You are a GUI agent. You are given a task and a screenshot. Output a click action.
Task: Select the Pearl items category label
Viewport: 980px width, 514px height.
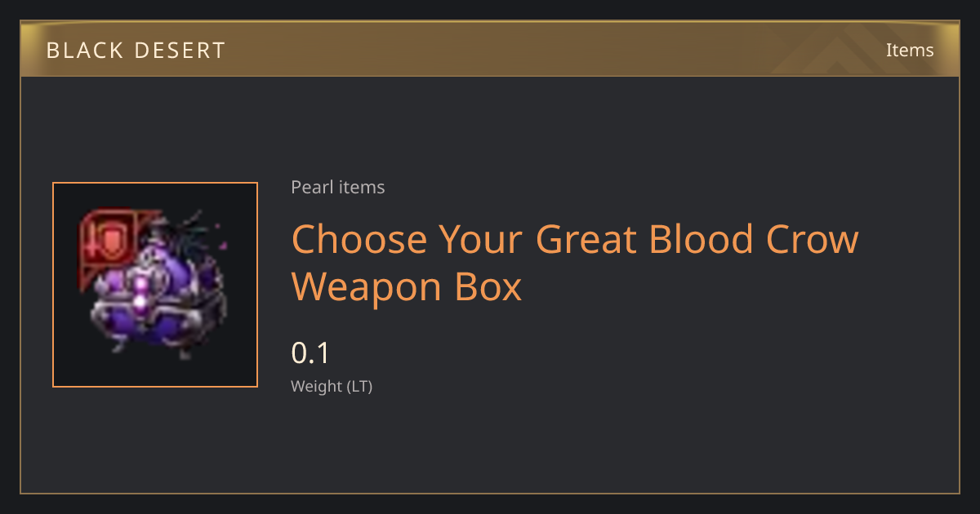(337, 187)
